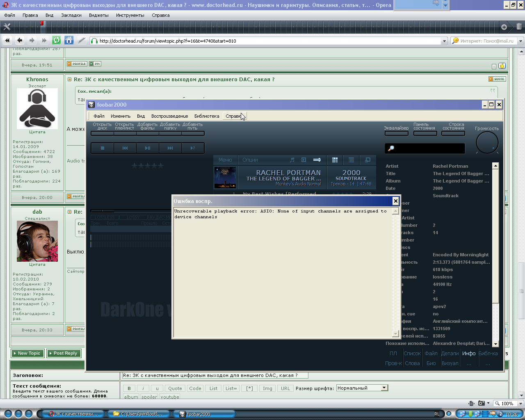Click the music note icon in playlist header
The height and width of the screenshot is (420, 525).
292,160
